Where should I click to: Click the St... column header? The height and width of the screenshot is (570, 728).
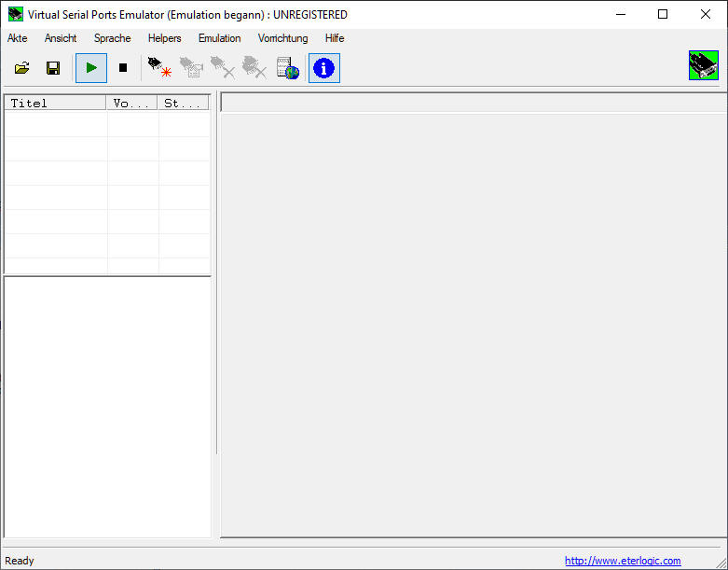tap(184, 103)
